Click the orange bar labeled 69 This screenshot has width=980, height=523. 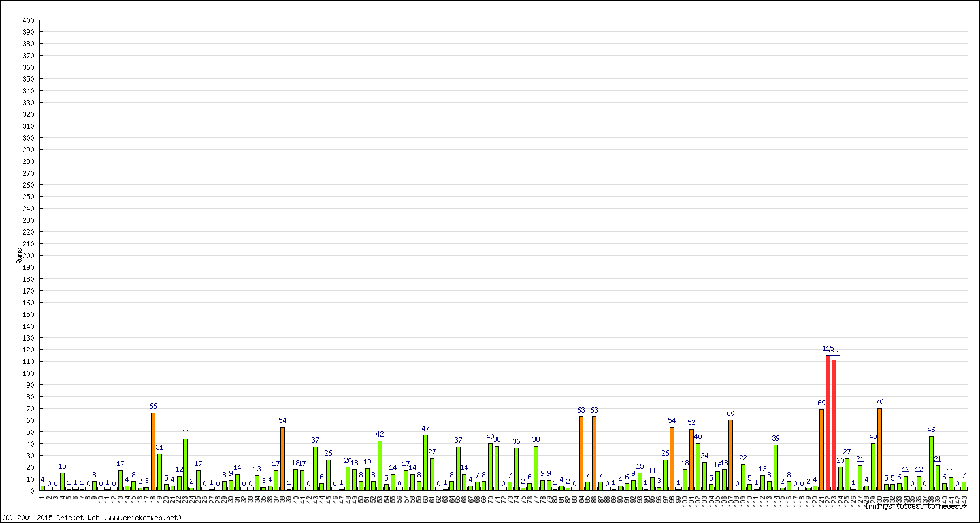pyautogui.click(x=822, y=450)
